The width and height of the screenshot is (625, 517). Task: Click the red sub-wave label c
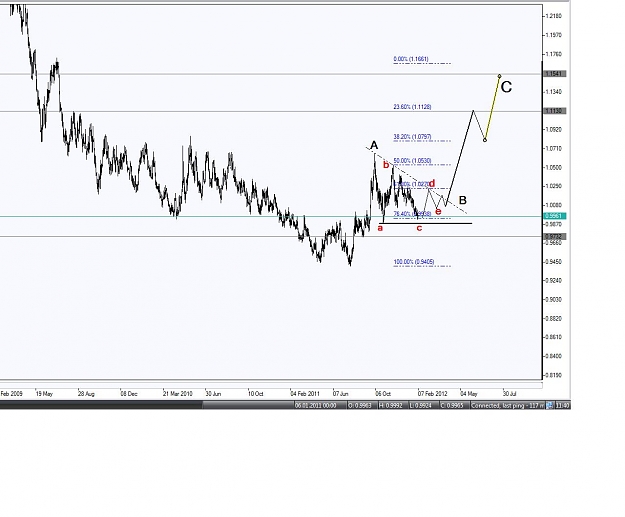point(419,228)
